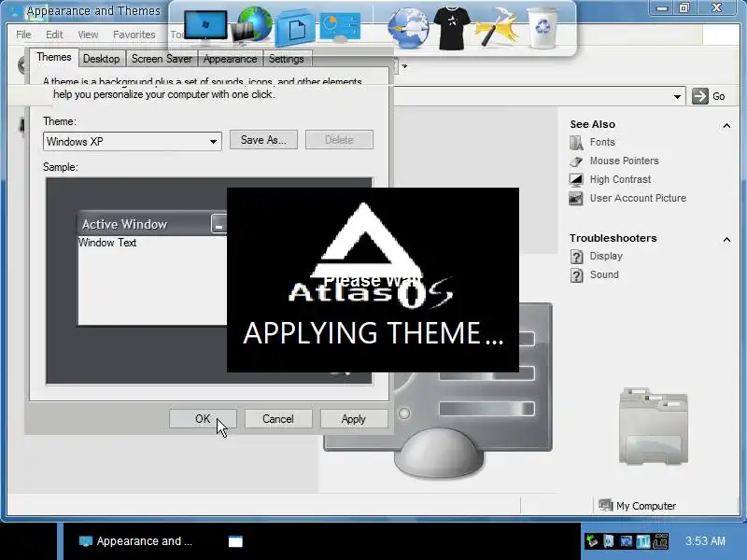Click the Mouse Pointers icon
Viewport: 747px width, 560px height.
pos(576,161)
